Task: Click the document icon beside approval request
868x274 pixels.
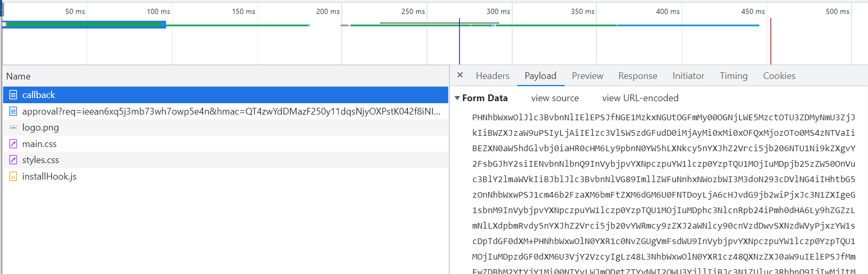Action: (x=13, y=111)
